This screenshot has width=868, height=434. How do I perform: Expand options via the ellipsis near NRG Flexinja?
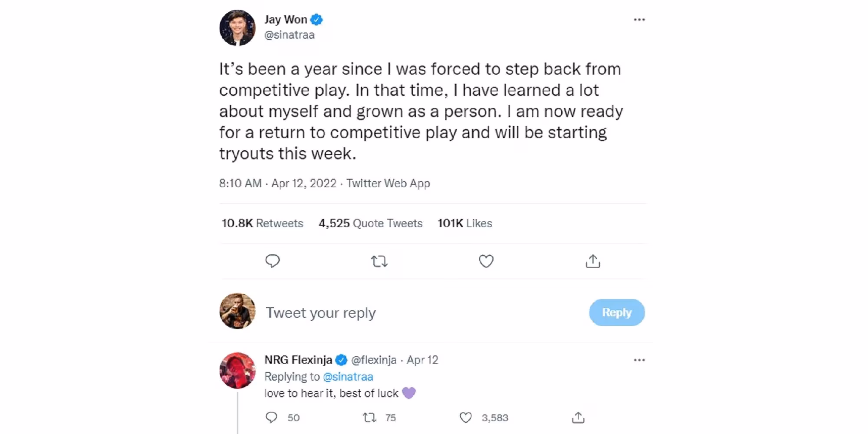(x=639, y=359)
